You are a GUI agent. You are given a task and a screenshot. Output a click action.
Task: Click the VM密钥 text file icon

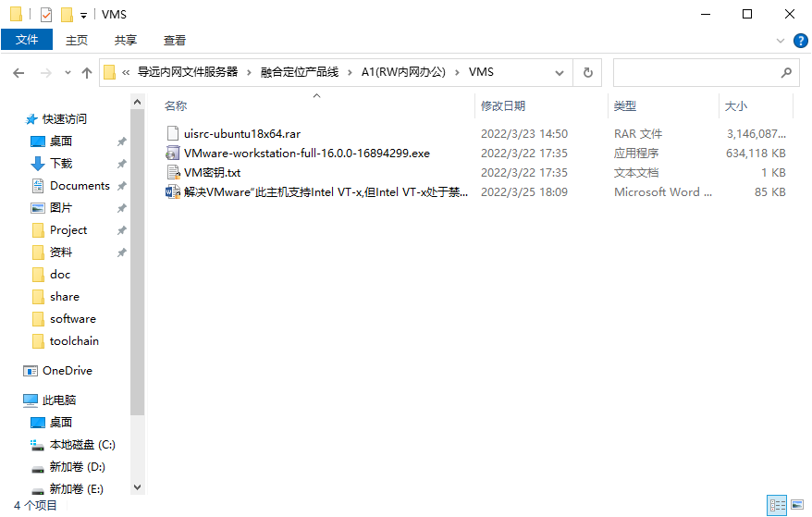coord(173,173)
